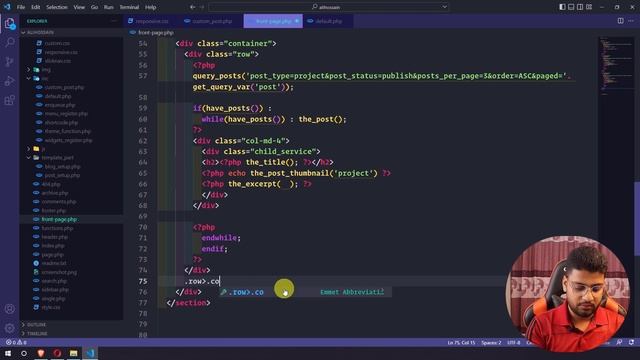Open the Accounts menu icon

(x=9, y=309)
